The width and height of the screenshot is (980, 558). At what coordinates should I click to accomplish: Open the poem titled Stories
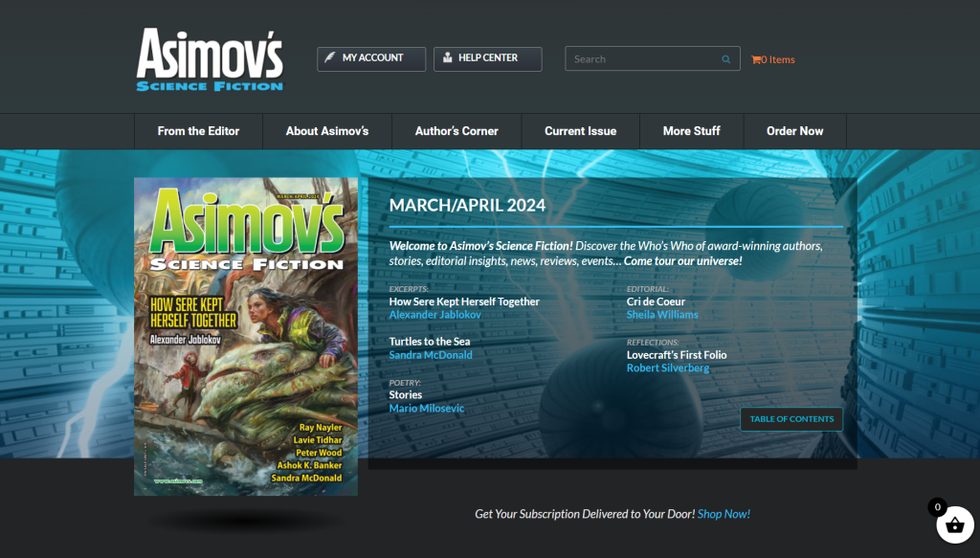pos(406,395)
